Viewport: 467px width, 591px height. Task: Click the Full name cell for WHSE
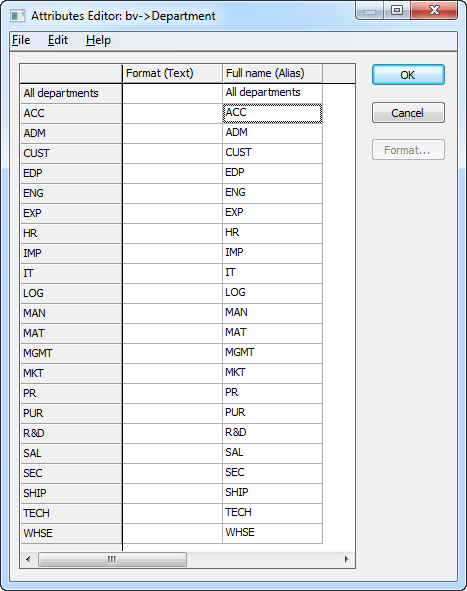pos(273,533)
